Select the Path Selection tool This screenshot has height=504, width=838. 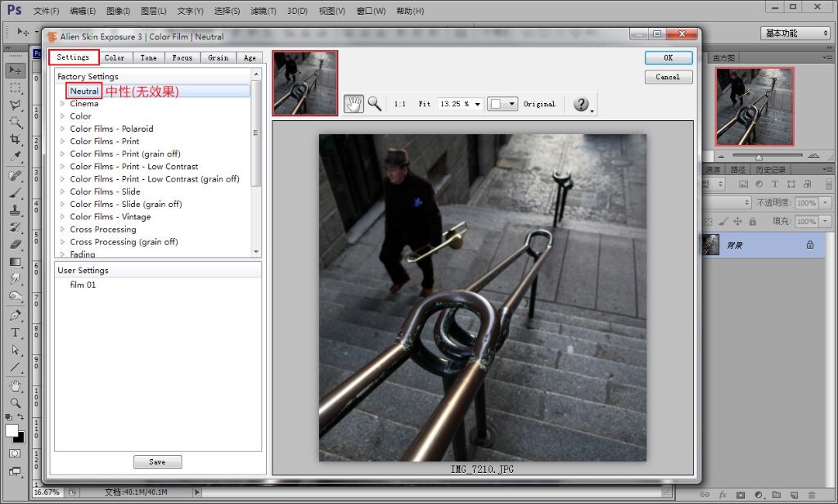point(15,350)
